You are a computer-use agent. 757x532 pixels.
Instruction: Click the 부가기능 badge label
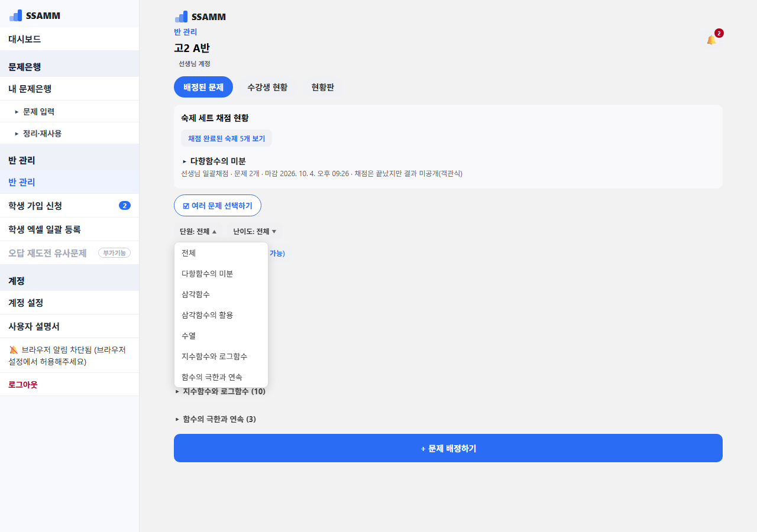[x=114, y=253]
